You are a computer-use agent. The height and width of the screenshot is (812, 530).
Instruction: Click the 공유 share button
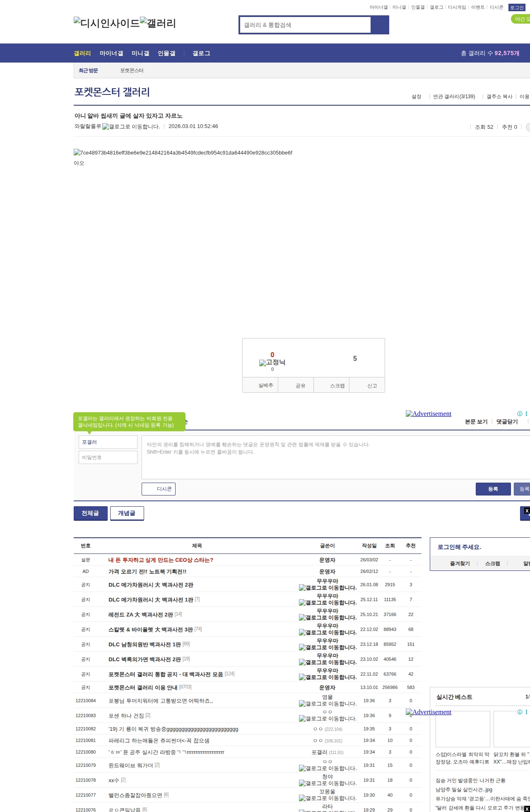coord(296,385)
